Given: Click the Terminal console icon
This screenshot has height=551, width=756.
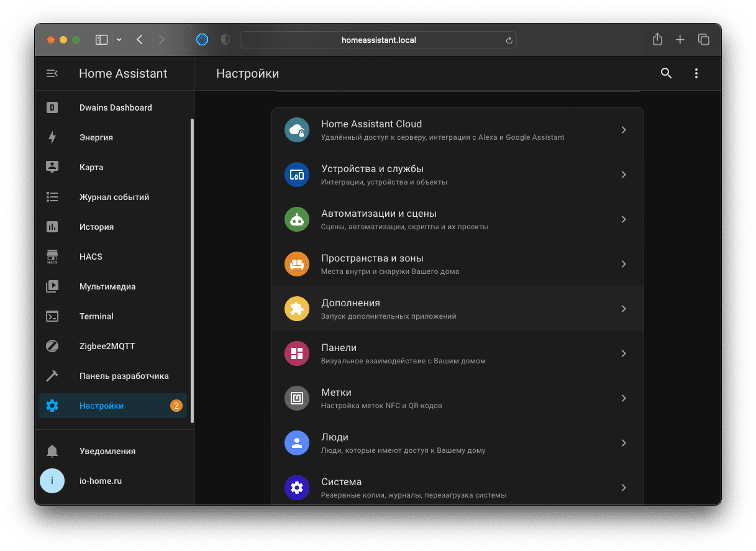Looking at the screenshot, I should (x=52, y=316).
